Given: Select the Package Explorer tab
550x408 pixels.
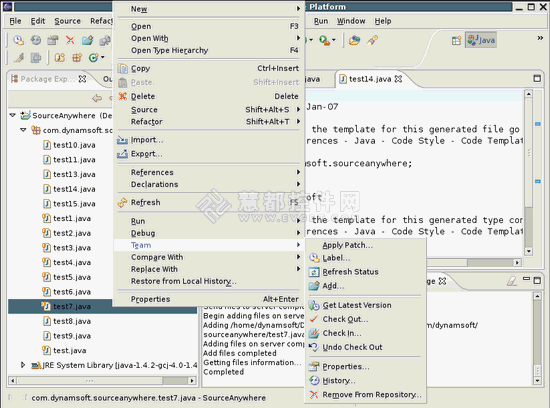Looking at the screenshot, I should [47, 79].
